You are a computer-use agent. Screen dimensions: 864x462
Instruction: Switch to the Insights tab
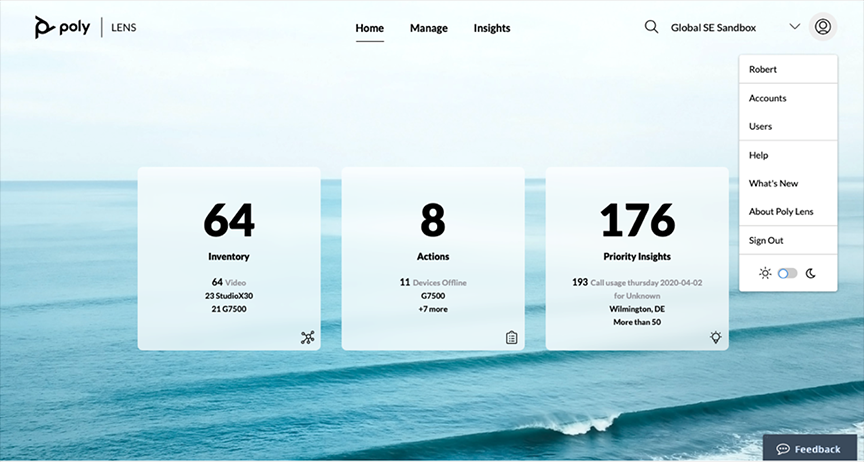(492, 28)
